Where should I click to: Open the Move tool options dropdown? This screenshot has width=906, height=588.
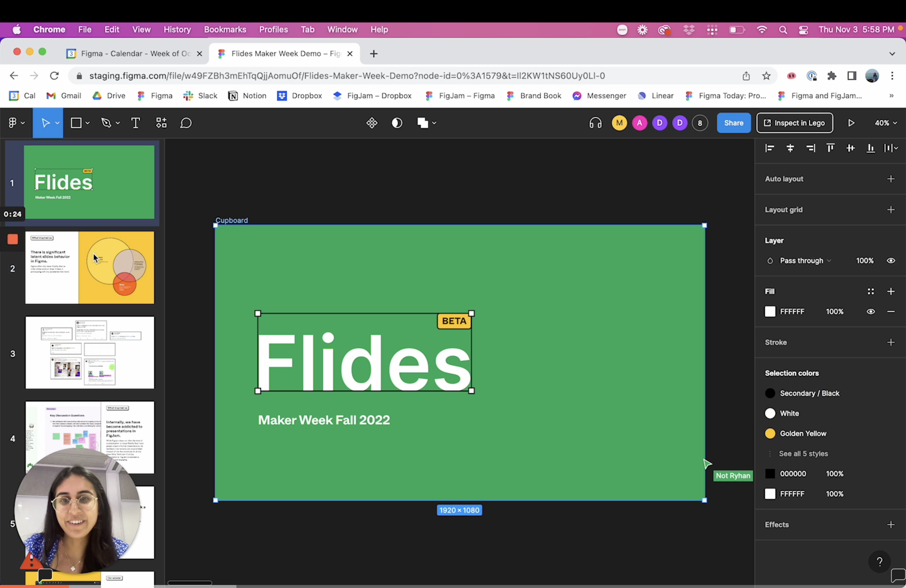coord(57,123)
